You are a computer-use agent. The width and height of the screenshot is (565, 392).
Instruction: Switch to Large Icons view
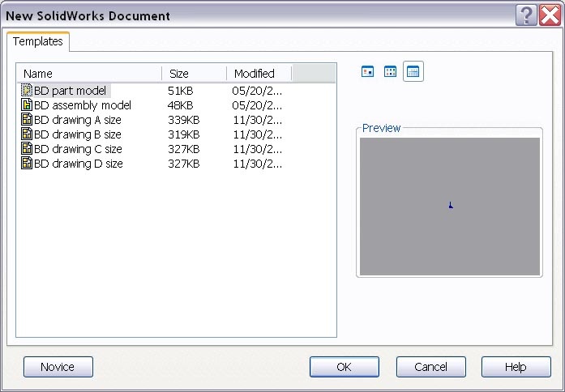click(367, 71)
